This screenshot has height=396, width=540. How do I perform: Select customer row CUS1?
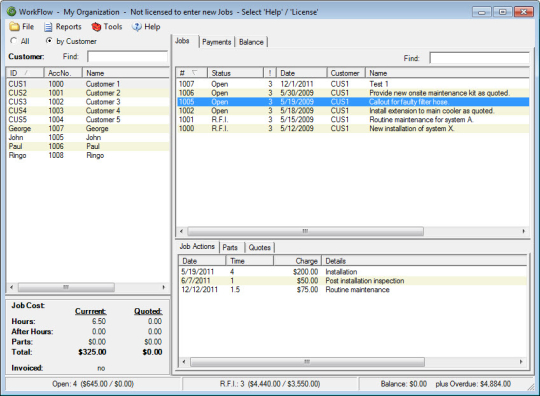88,84
